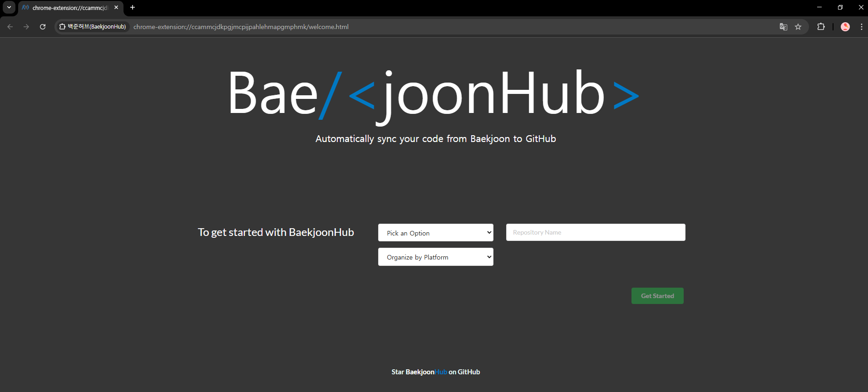868x392 pixels.
Task: Open Chrome's three-dot menu
Action: [x=861, y=27]
